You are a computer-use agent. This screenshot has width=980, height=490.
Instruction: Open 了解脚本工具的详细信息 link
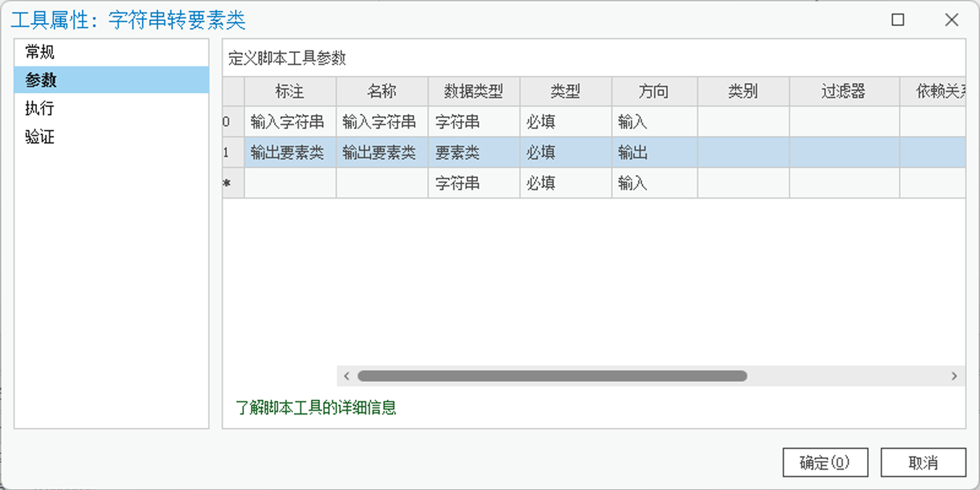(x=316, y=408)
